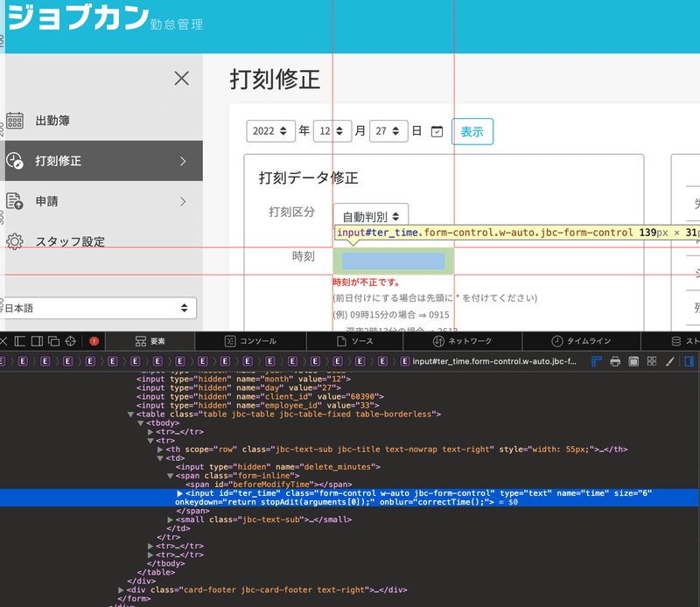The height and width of the screenshot is (607, 700).
Task: Toggle the details sidebar icon
Action: [689, 361]
